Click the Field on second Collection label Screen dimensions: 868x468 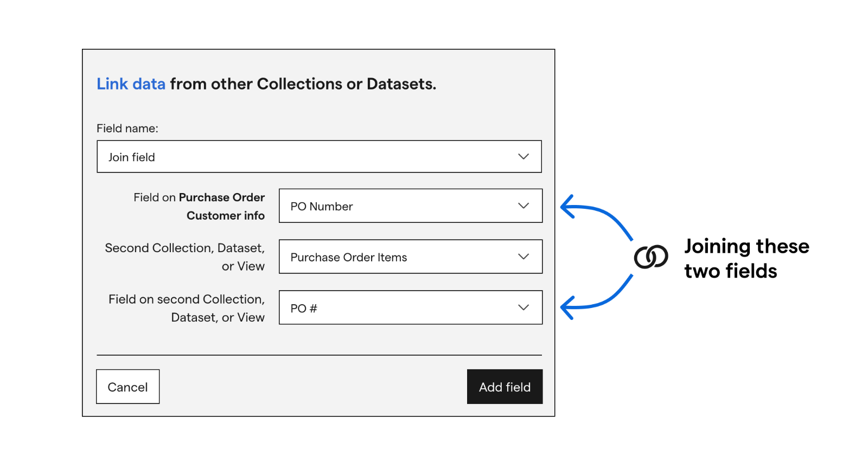187,308
